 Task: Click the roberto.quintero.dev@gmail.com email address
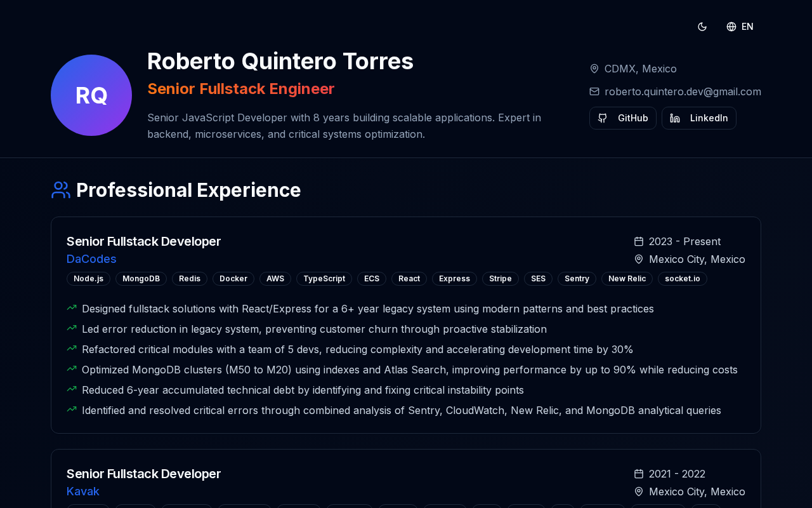tap(683, 91)
